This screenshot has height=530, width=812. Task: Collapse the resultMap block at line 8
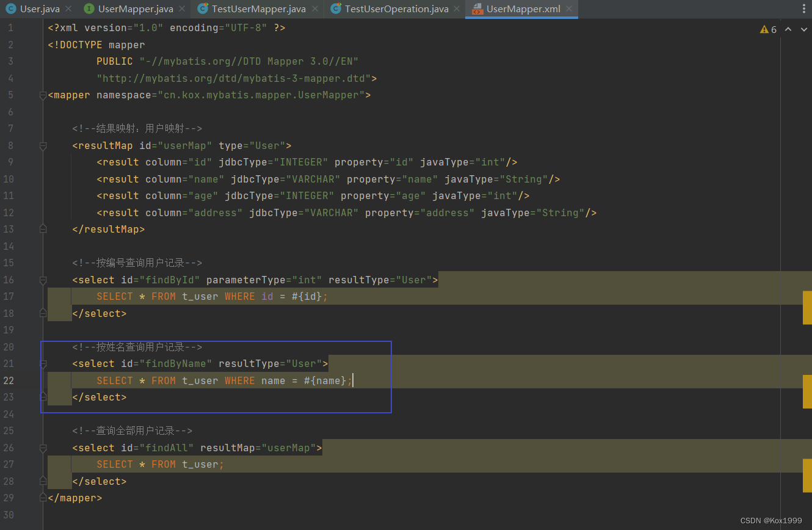(x=43, y=146)
